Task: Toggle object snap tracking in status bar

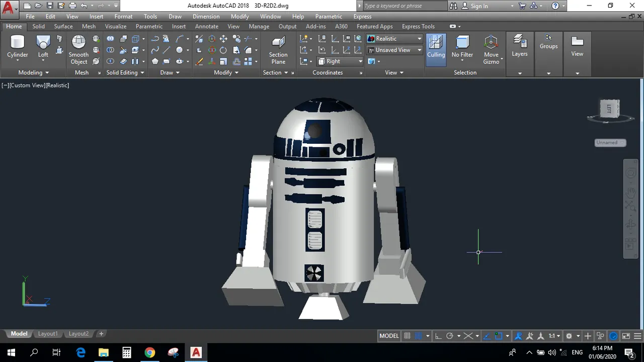Action: tap(487, 336)
